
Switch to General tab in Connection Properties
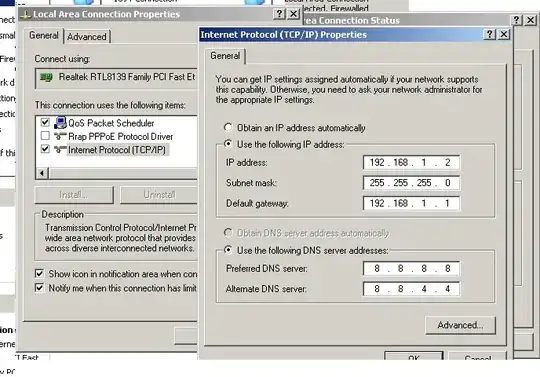[44, 36]
